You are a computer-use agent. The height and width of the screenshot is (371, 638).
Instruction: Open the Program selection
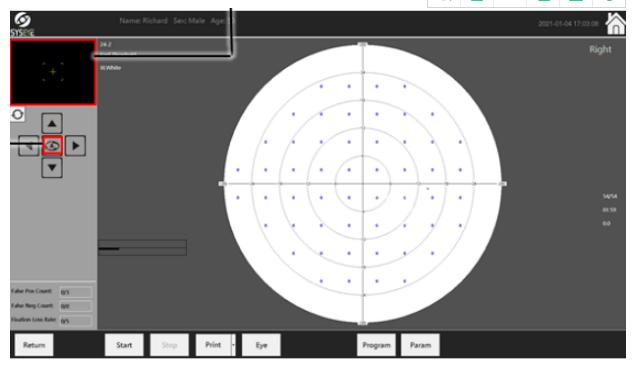(376, 345)
